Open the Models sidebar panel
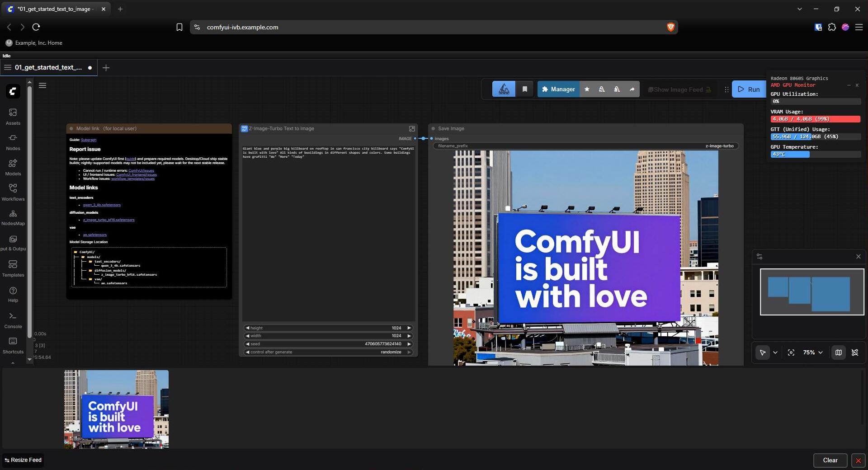Screen dimensions: 868x470 13,167
